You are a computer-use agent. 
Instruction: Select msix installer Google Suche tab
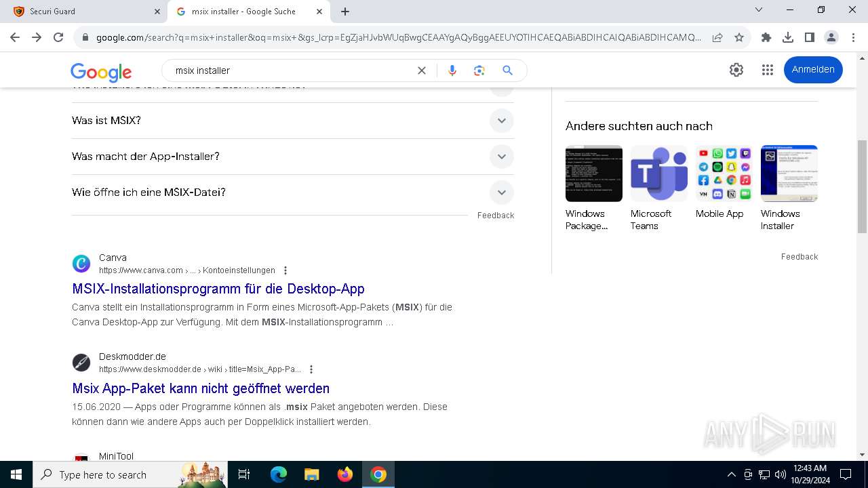(250, 12)
